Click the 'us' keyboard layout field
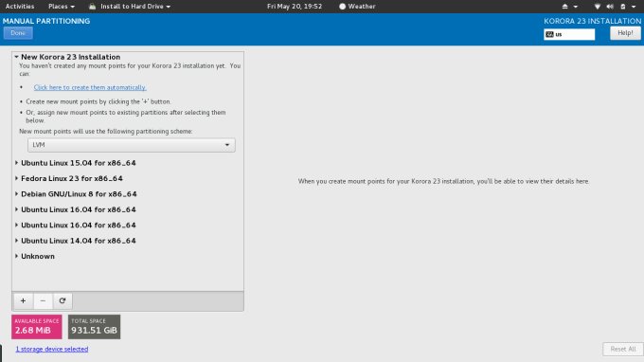Image resolution: width=644 pixels, height=362 pixels. 569,34
